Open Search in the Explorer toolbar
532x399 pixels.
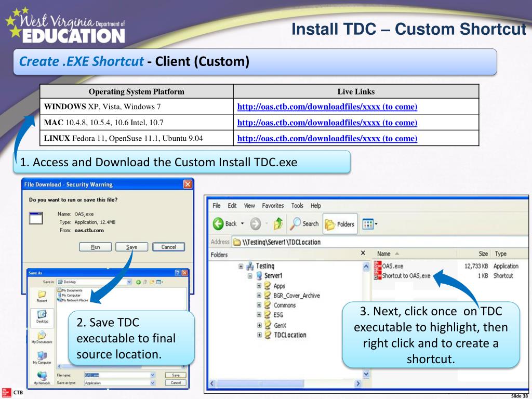pyautogui.click(x=304, y=223)
